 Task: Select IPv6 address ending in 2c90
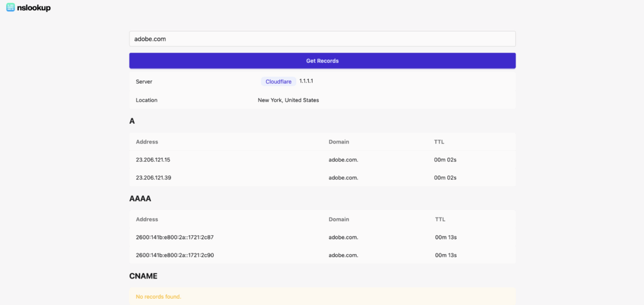pos(175,255)
